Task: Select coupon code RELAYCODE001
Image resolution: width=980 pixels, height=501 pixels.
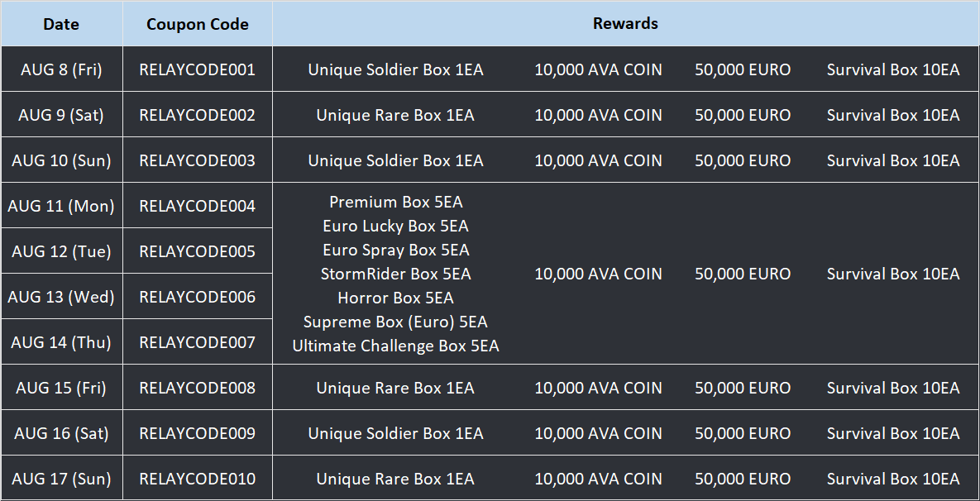Action: point(198,69)
